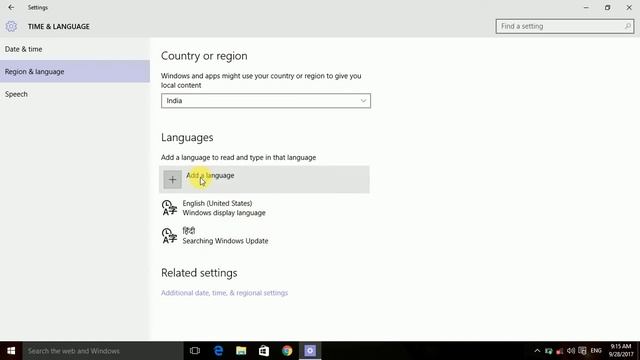Open the Store from the taskbar
The width and height of the screenshot is (640, 360).
(264, 351)
